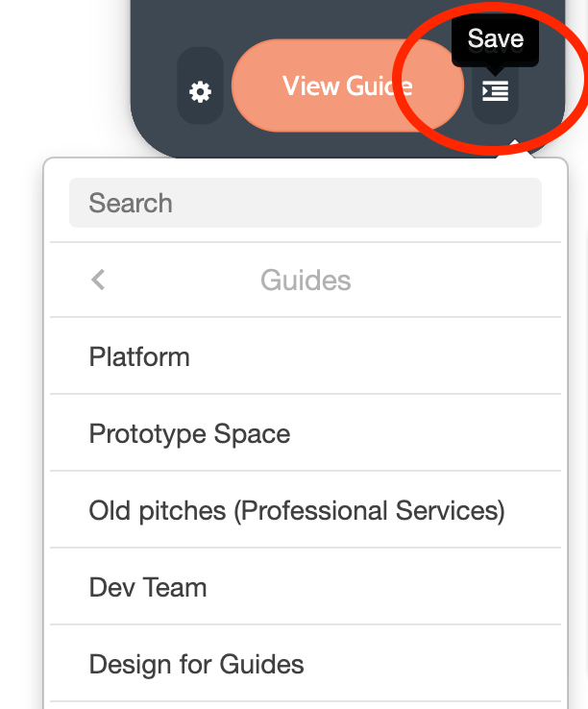Click the gear button left of View Guide
Screen dimensions: 588x709
[x=200, y=92]
